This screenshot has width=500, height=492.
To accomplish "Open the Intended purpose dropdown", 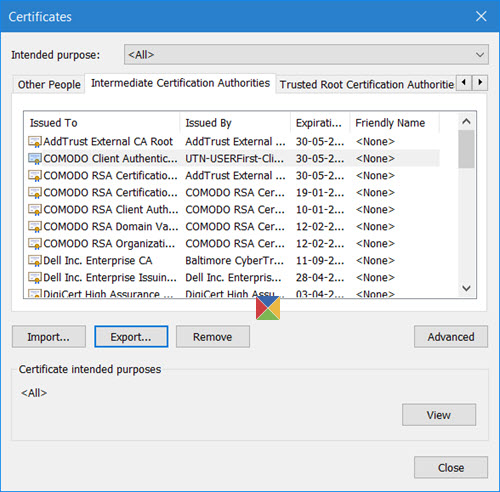I will tap(306, 55).
